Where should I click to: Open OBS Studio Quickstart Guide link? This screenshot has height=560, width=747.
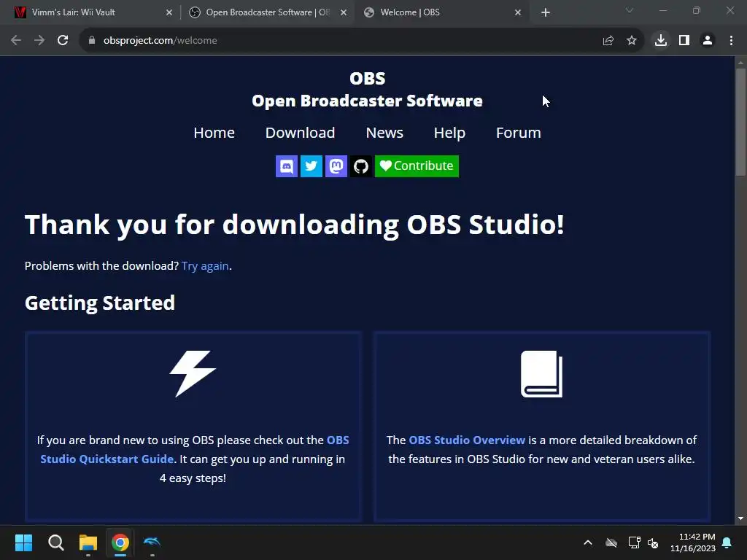pyautogui.click(x=194, y=449)
